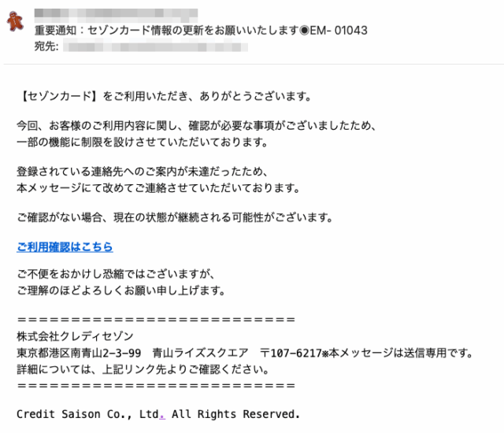The width and height of the screenshot is (504, 433).
Task: Click the line 一部の機能に制限を設けさせて
Action: [x=143, y=142]
